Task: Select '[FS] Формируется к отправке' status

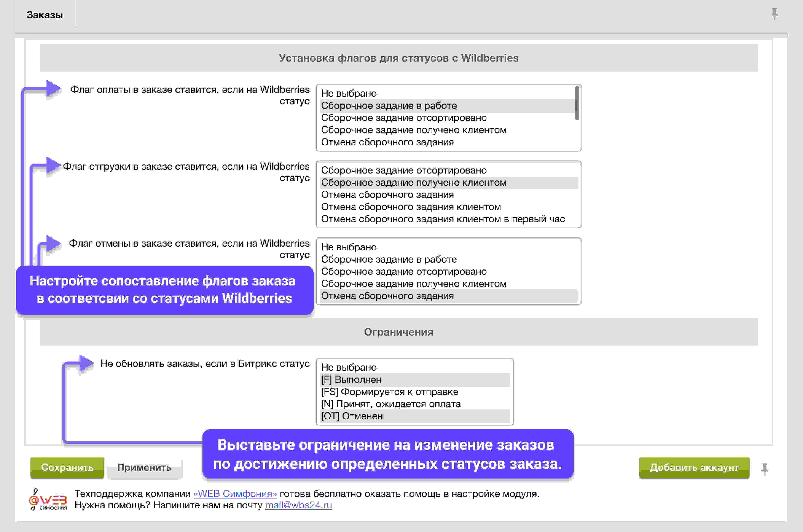Action: pyautogui.click(x=415, y=392)
